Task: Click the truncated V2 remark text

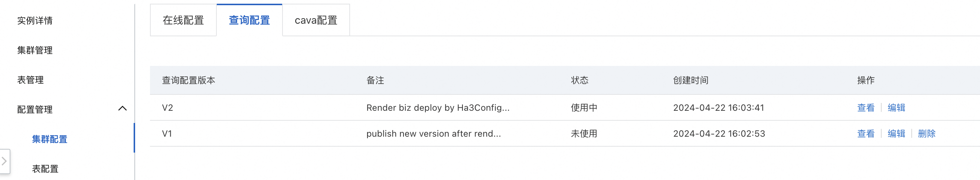Action: tap(438, 108)
